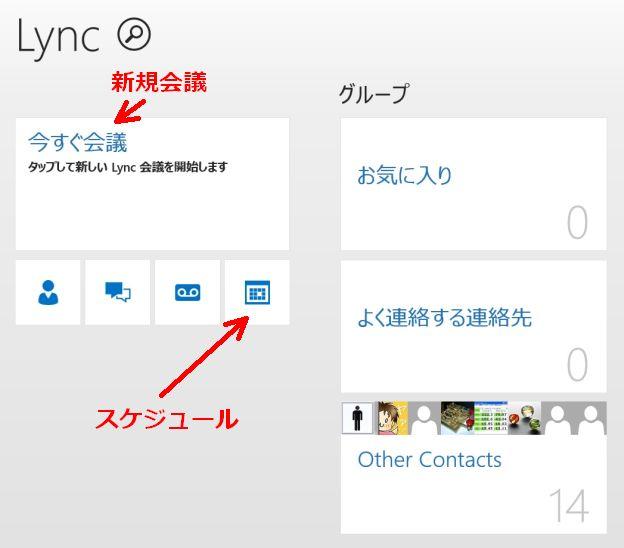Viewport: 624px width, 548px height.
Task: Select the black standing figure contact thumbnail
Action: pyautogui.click(x=357, y=418)
